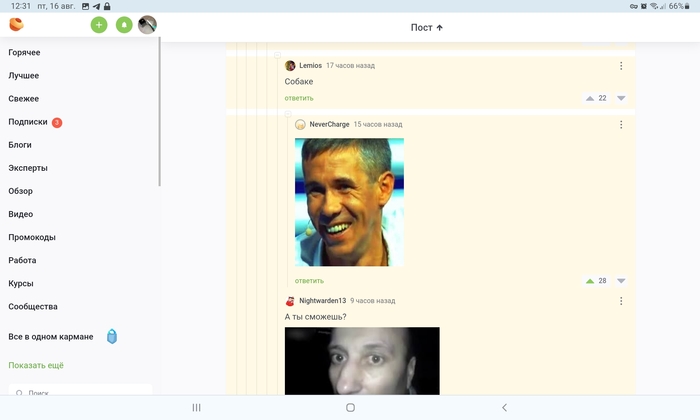Focus the sidebar search field
Screen dimensions: 700x420
[x=80, y=391]
